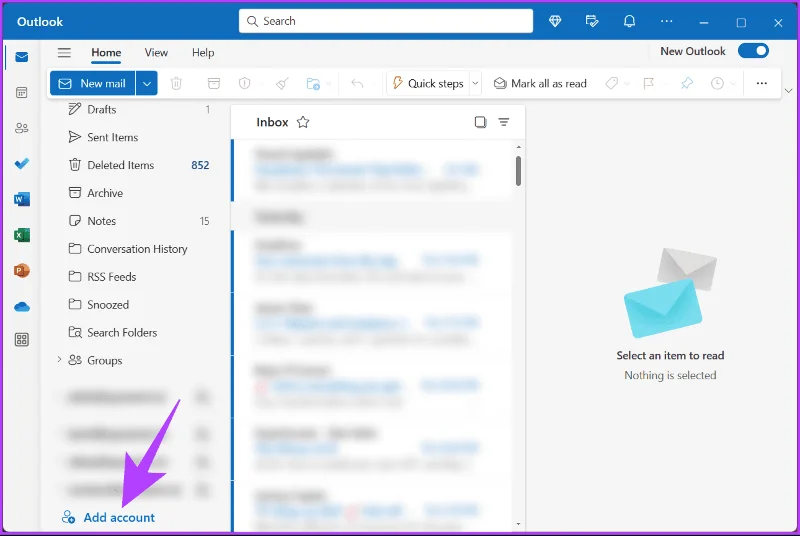
Task: Open the notifications bell icon
Action: tap(630, 21)
